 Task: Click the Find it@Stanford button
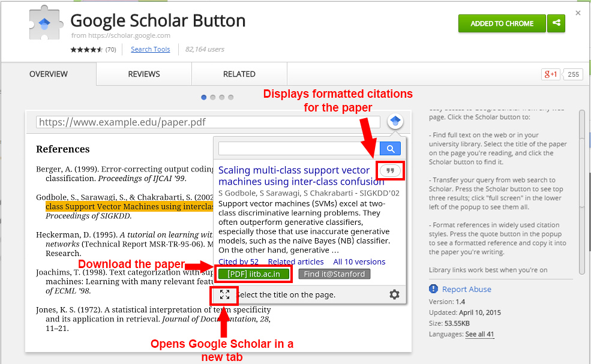[334, 274]
